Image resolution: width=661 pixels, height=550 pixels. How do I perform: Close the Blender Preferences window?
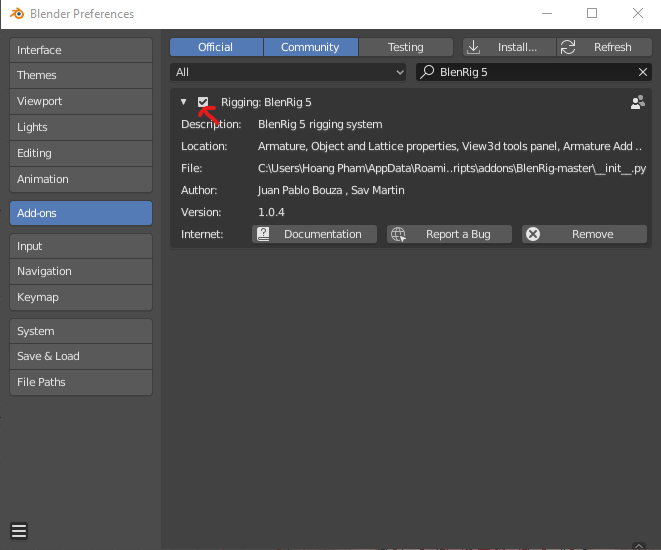(x=638, y=13)
